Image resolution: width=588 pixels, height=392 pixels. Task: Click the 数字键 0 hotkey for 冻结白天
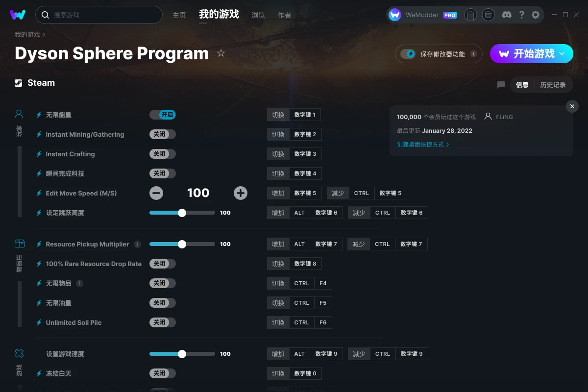305,373
